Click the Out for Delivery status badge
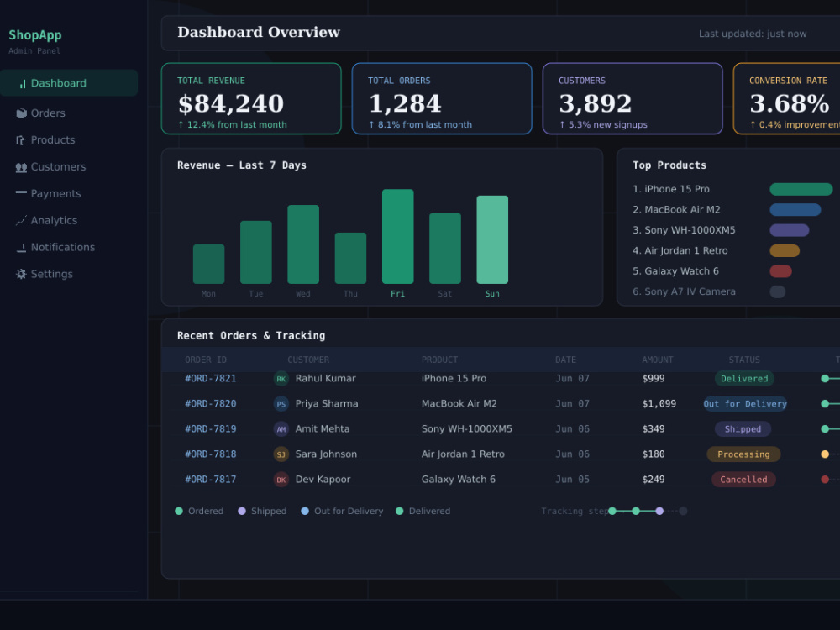Image resolution: width=840 pixels, height=630 pixels. pyautogui.click(x=744, y=404)
